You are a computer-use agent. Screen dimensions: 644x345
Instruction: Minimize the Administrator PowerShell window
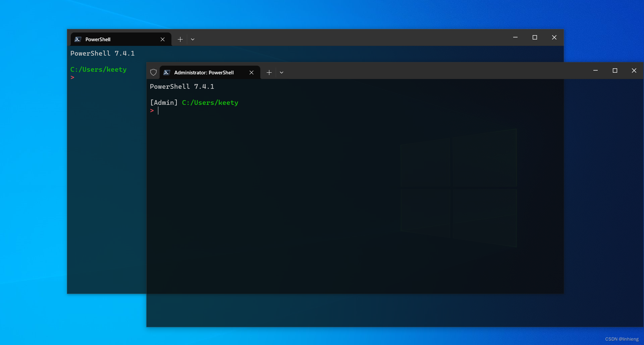(596, 71)
